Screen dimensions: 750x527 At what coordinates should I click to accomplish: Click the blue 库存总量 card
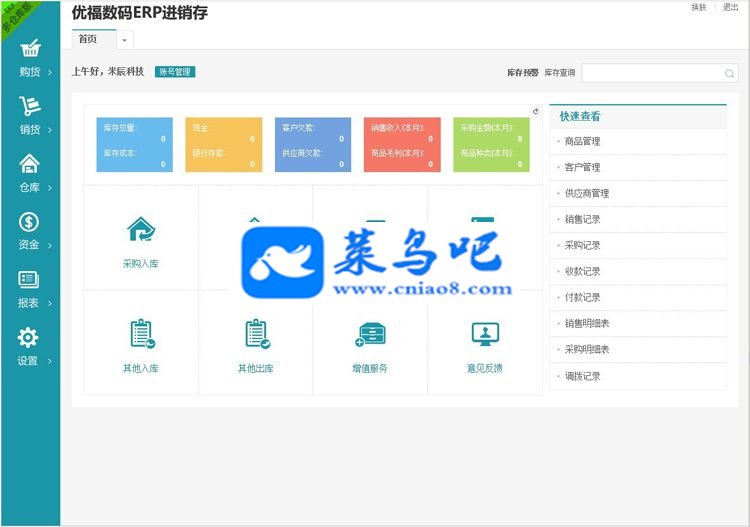(134, 144)
